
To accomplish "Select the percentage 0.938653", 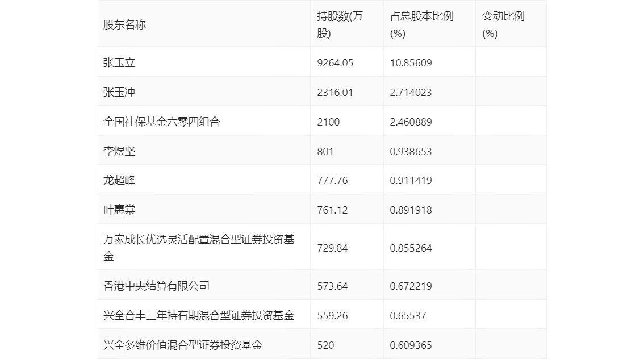I will click(411, 152).
